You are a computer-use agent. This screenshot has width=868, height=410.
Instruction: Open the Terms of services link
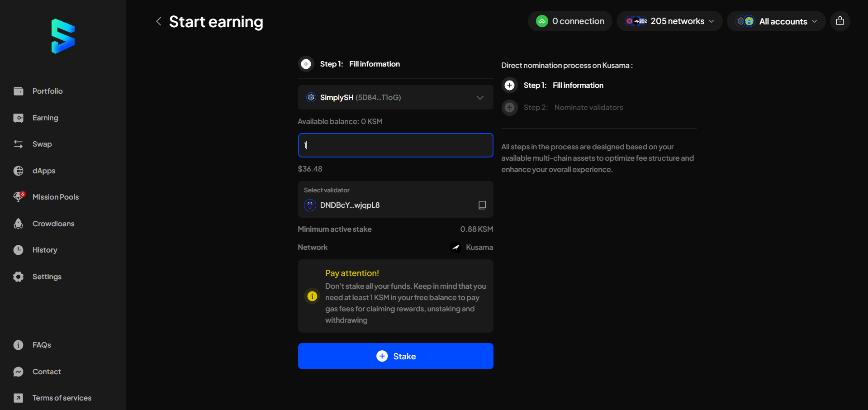click(x=19, y=398)
